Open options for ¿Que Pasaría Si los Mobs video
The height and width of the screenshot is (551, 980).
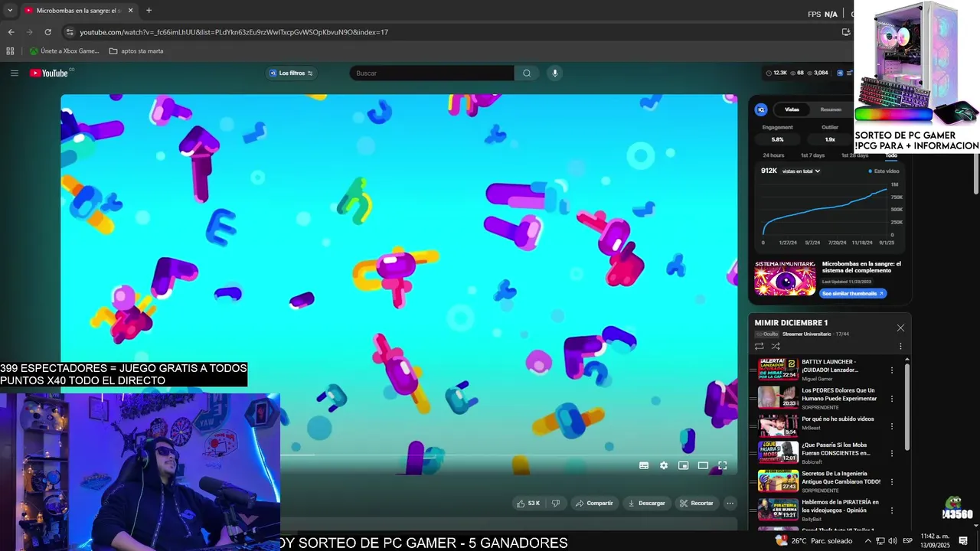pyautogui.click(x=892, y=454)
